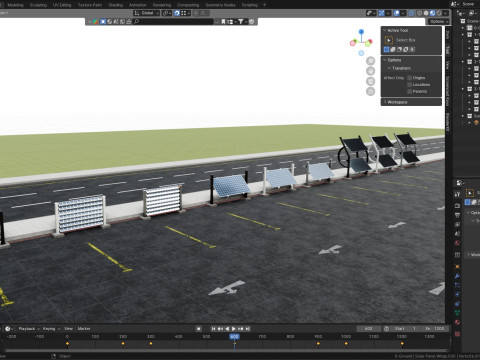Enable Affect Only Parents checkbox

tap(410, 91)
